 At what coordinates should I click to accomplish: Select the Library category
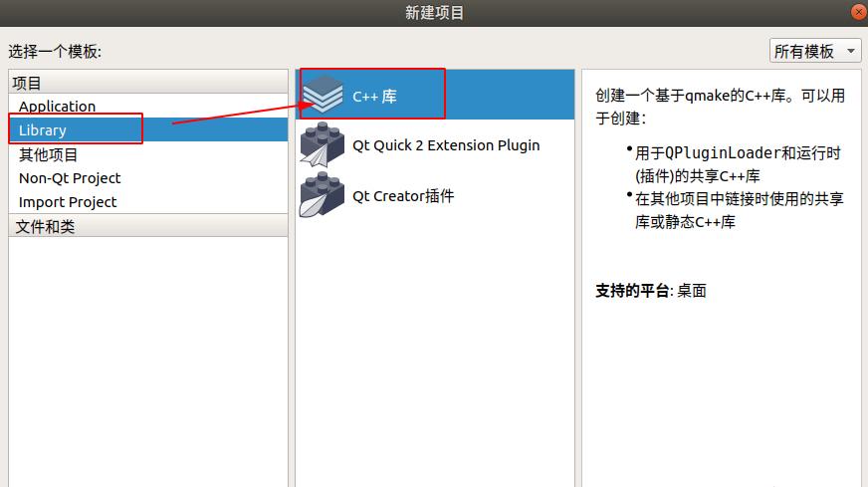tap(148, 129)
